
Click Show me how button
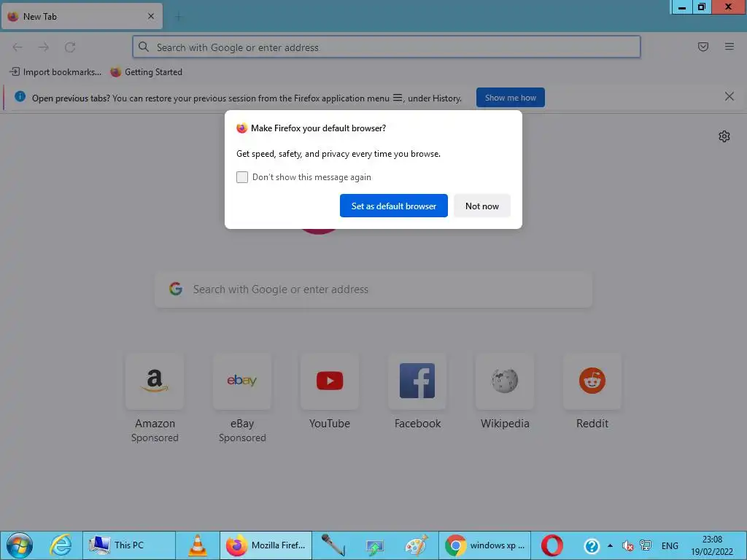click(x=510, y=98)
